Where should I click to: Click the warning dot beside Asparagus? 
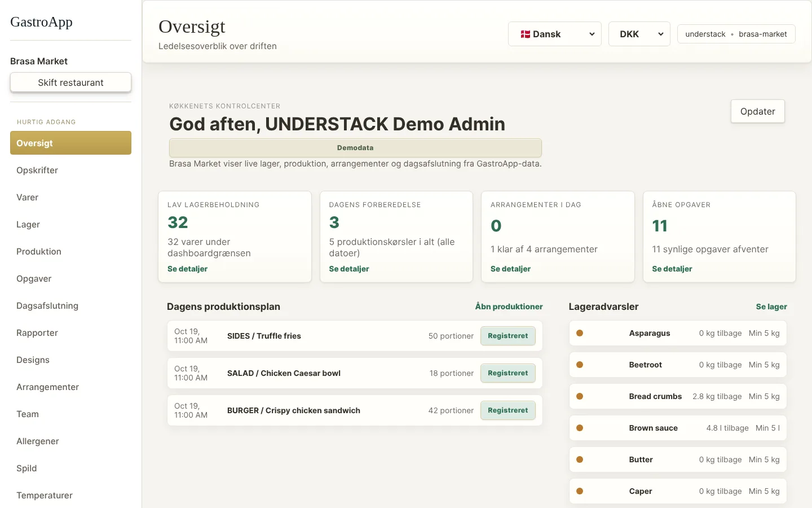(x=580, y=333)
